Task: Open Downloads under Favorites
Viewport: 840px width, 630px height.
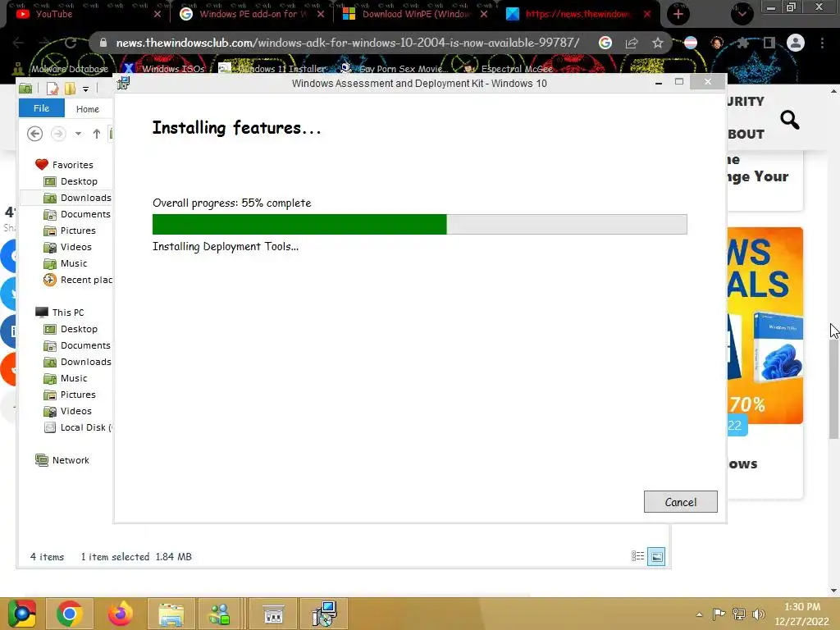Action: tap(77, 198)
